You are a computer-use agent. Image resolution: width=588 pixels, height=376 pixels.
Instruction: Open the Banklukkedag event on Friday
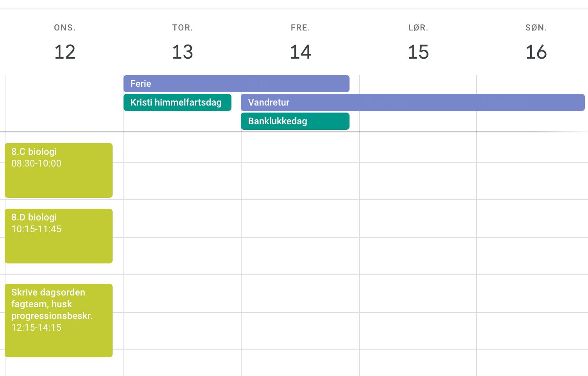295,121
